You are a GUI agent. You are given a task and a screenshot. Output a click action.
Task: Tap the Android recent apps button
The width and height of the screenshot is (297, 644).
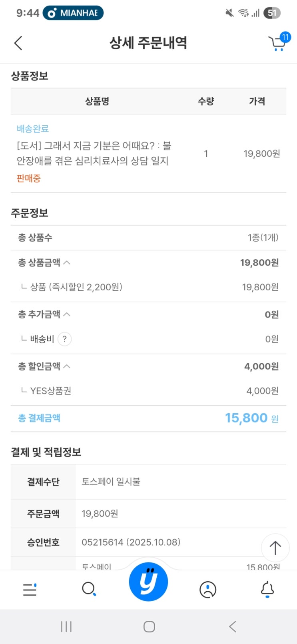(66, 626)
